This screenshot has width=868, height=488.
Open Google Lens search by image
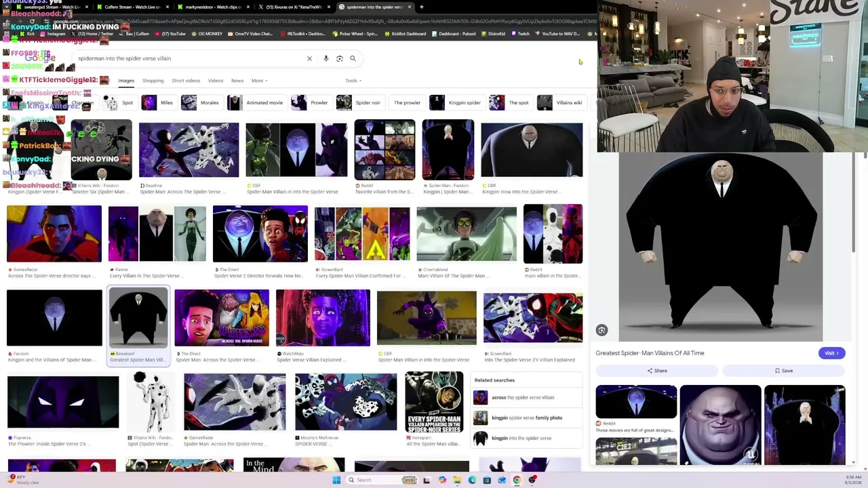(x=340, y=58)
